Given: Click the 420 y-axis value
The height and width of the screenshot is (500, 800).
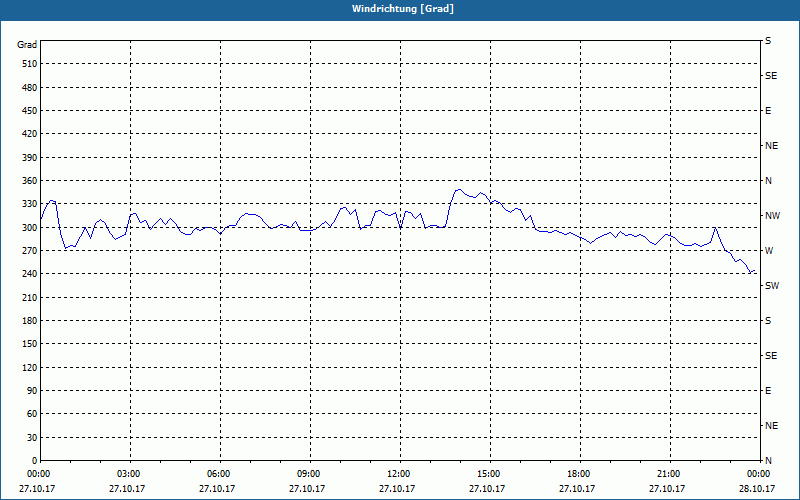Looking at the screenshot, I should tap(30, 134).
